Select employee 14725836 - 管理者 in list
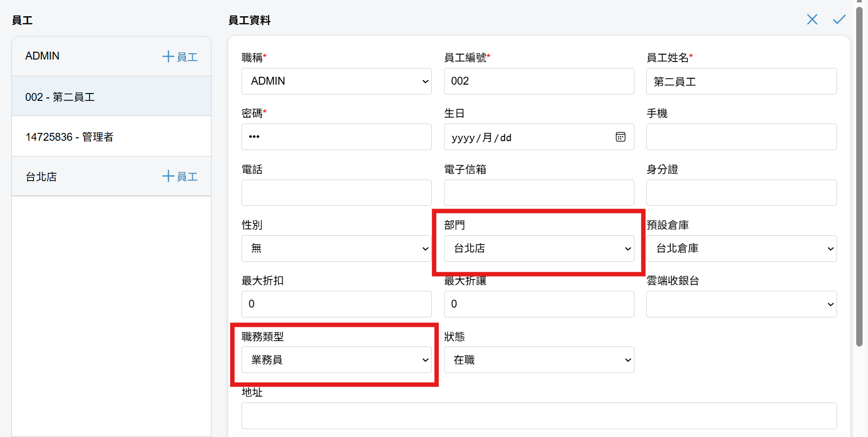 [x=111, y=136]
